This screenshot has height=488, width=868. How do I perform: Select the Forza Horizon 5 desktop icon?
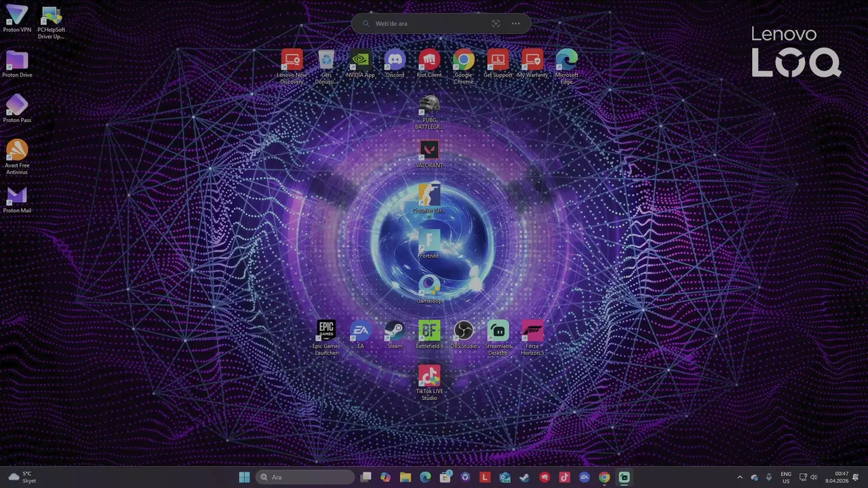(532, 338)
